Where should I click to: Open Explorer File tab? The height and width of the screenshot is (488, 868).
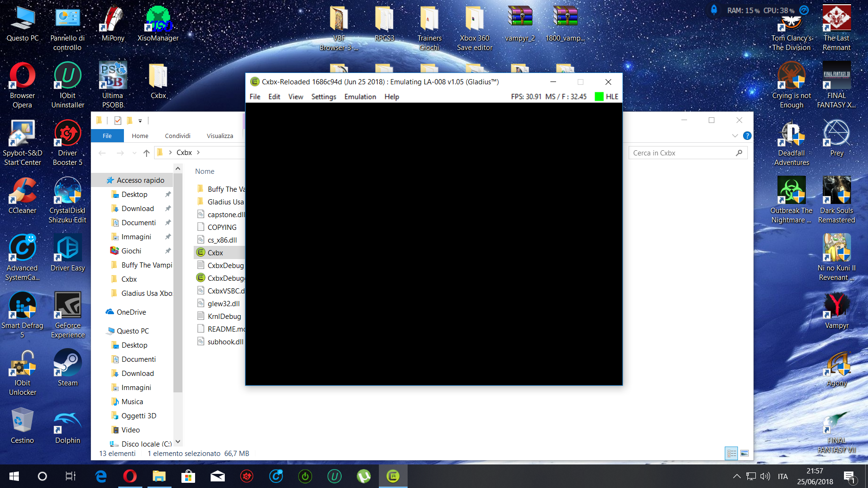tap(107, 136)
